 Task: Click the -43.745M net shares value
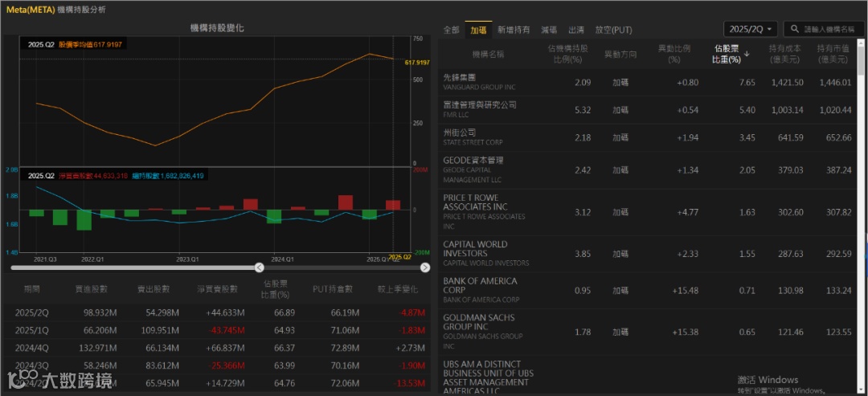point(227,330)
